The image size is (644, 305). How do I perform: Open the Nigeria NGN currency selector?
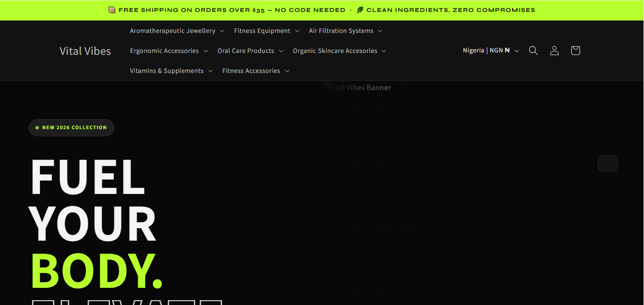(x=491, y=51)
